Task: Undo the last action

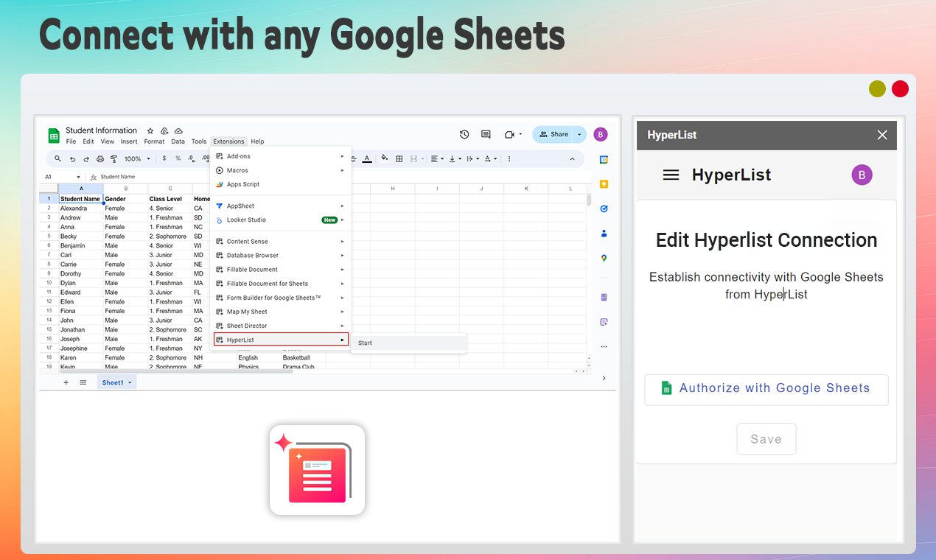Action: tap(72, 158)
